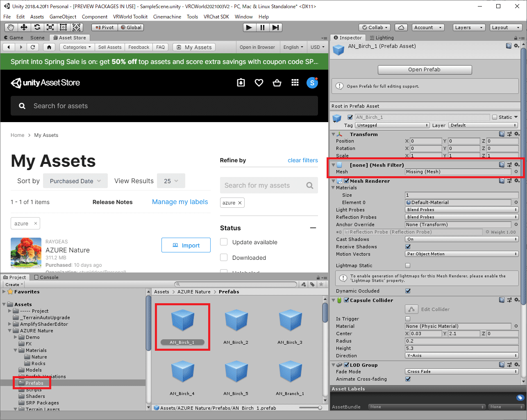This screenshot has width=527, height=420.
Task: Open the Layer dropdown (Default)
Action: pos(484,125)
